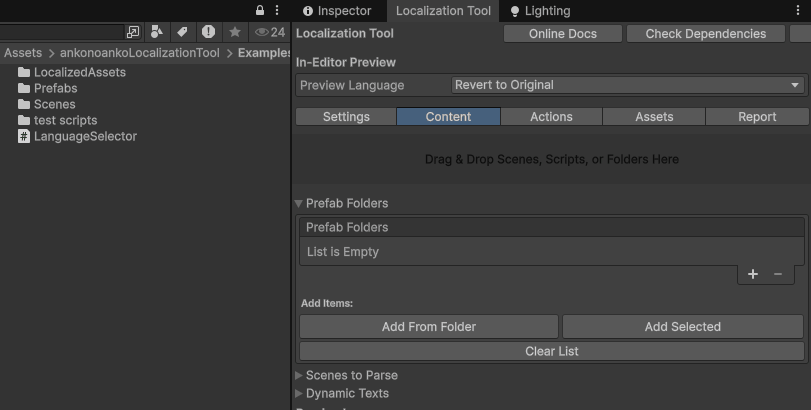Toggle hidden packages visibility eye counter
Image resolution: width=811 pixels, height=410 pixels.
(270, 32)
